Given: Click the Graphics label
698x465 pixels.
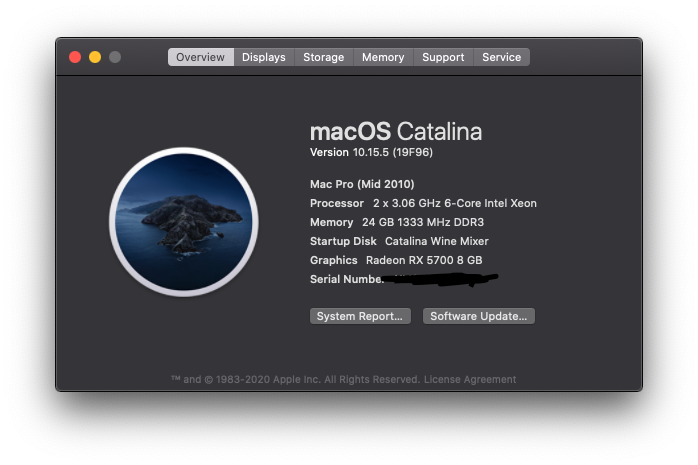Looking at the screenshot, I should click(333, 260).
